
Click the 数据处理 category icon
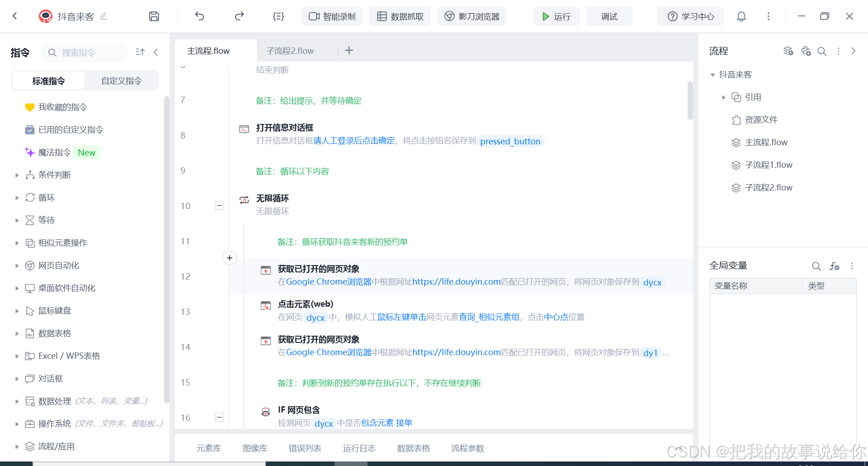pyautogui.click(x=30, y=401)
